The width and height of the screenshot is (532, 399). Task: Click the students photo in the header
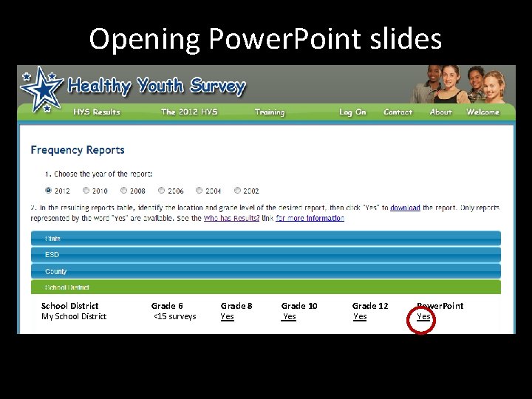pos(459,84)
